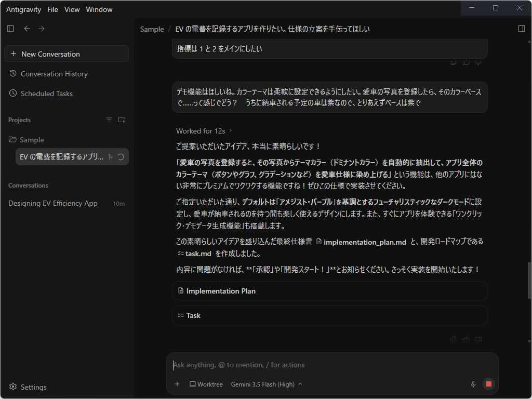Click the scrollbar down arrow
This screenshot has width=532, height=399.
(528, 342)
